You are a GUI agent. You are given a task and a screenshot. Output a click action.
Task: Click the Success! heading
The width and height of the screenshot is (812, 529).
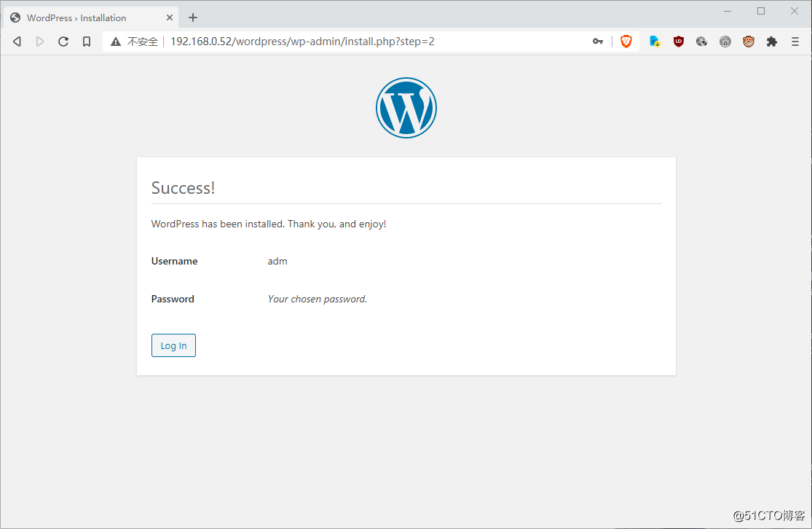point(183,187)
